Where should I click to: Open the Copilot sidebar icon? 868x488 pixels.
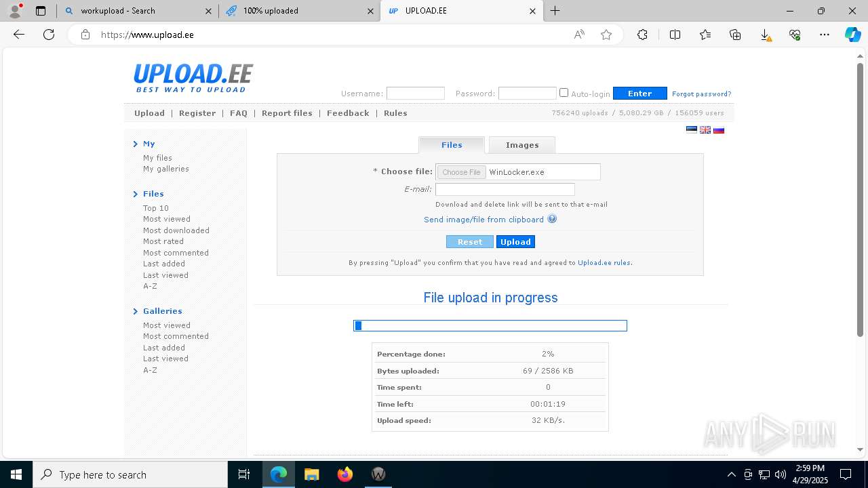click(852, 35)
